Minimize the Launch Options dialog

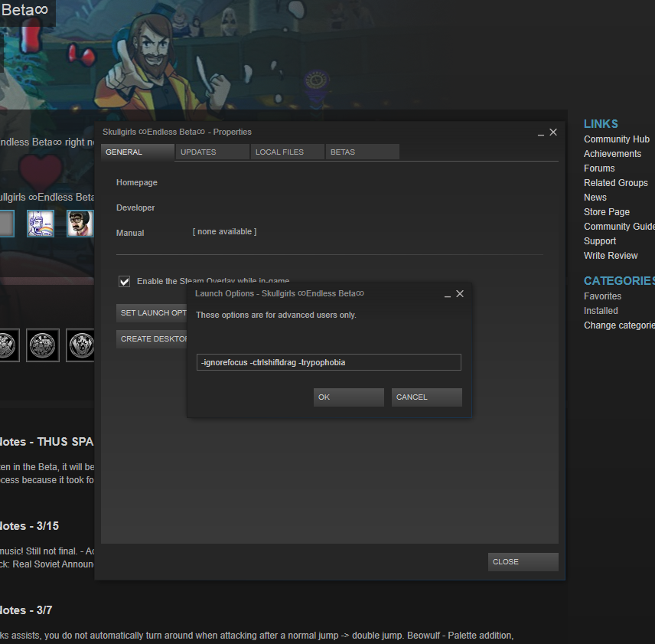(x=447, y=294)
